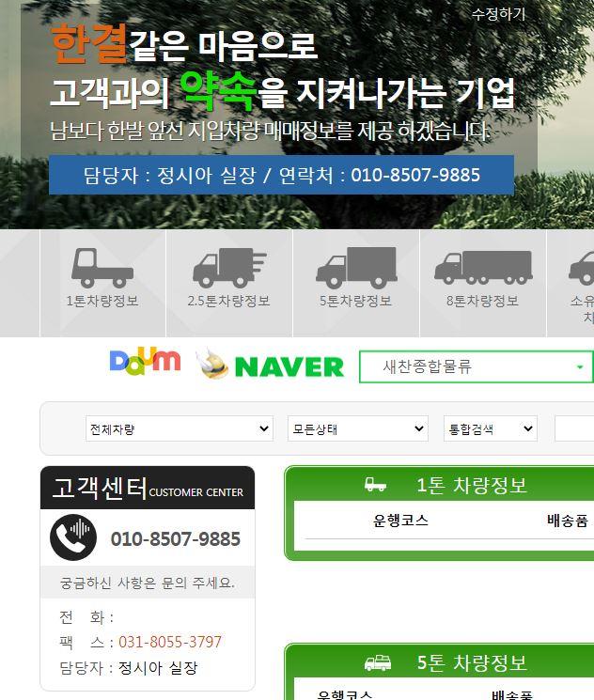This screenshot has width=594, height=700.
Task: Expand the 통합검색 dropdown
Action: [x=491, y=428]
